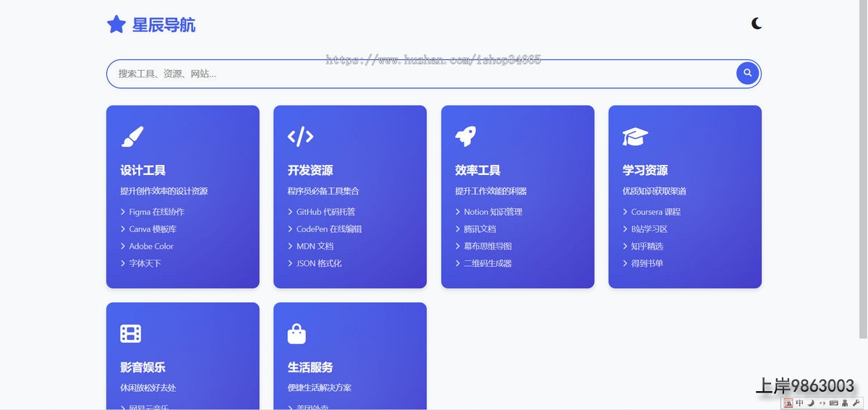
Task: Click the film strip entertainment icon
Action: coord(130,333)
